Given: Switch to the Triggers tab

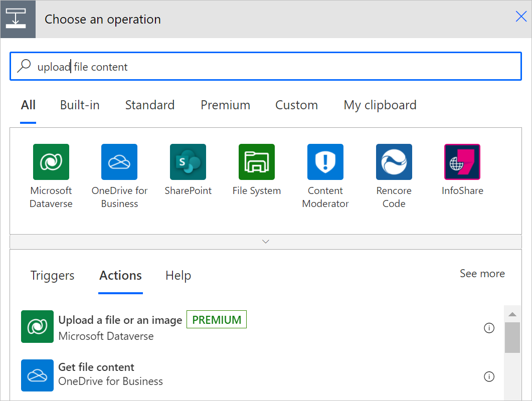Looking at the screenshot, I should pyautogui.click(x=52, y=275).
